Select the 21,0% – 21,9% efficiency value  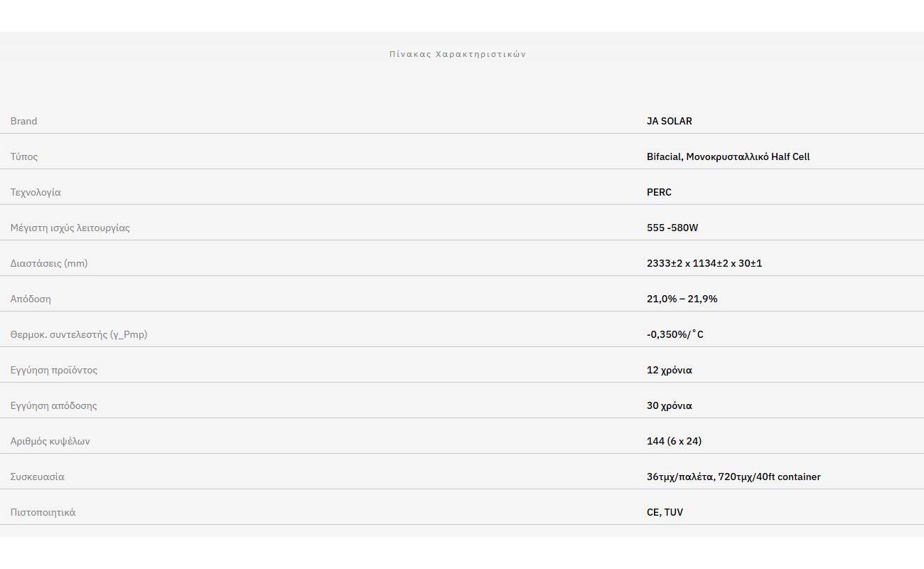[682, 299]
